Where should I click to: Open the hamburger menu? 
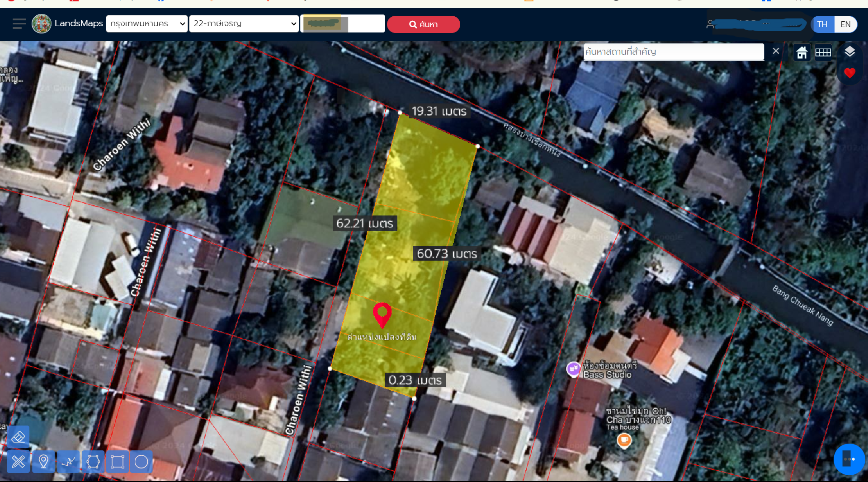(x=19, y=23)
